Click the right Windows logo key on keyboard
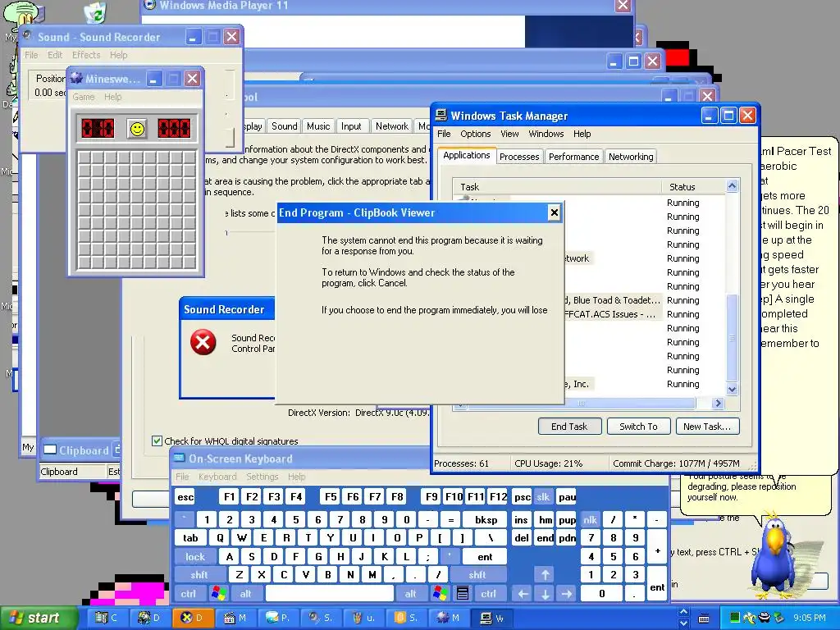 point(441,593)
